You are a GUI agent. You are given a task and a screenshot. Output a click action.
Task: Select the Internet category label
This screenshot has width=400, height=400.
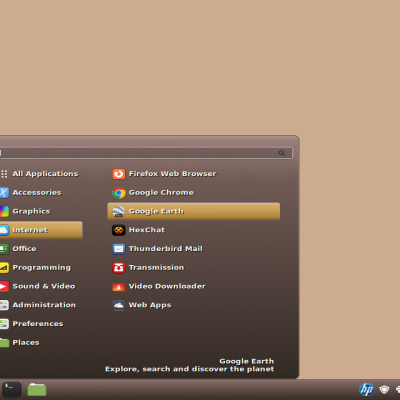[30, 230]
